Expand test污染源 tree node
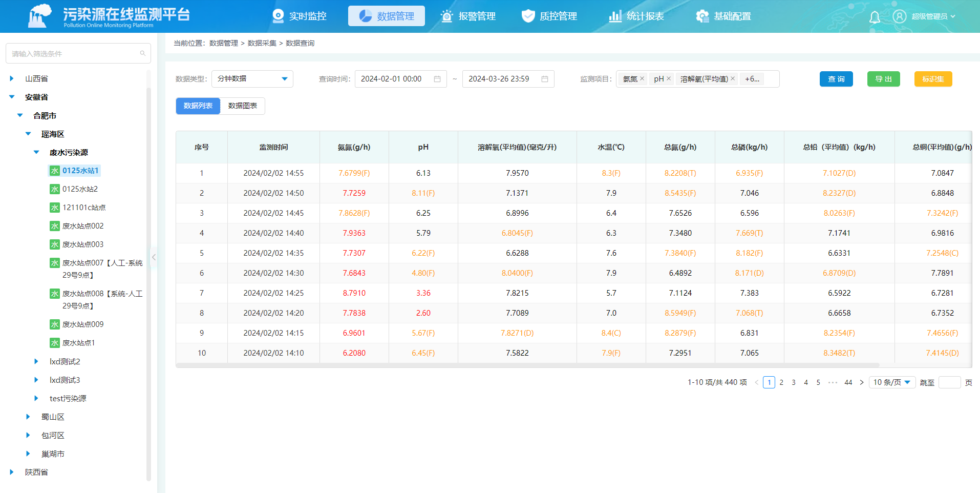 click(x=36, y=398)
